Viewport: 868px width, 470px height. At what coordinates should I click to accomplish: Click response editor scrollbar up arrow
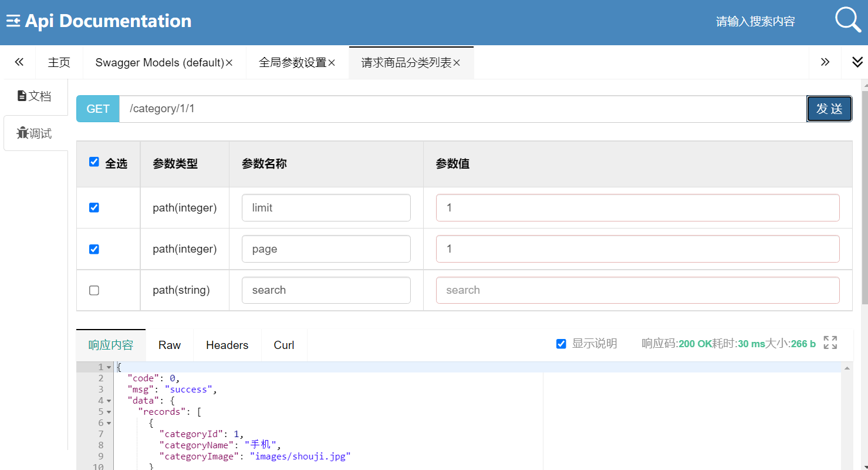847,368
